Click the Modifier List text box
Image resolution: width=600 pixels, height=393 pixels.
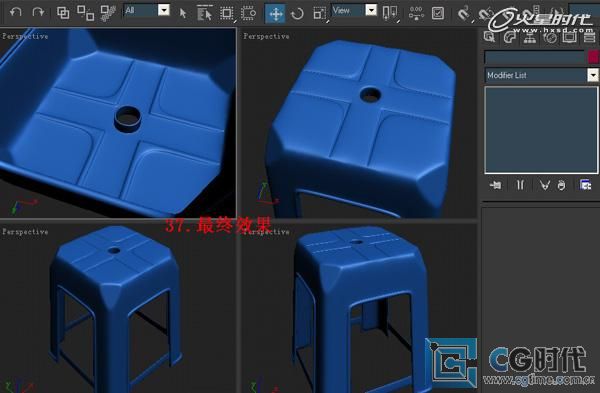tap(536, 75)
